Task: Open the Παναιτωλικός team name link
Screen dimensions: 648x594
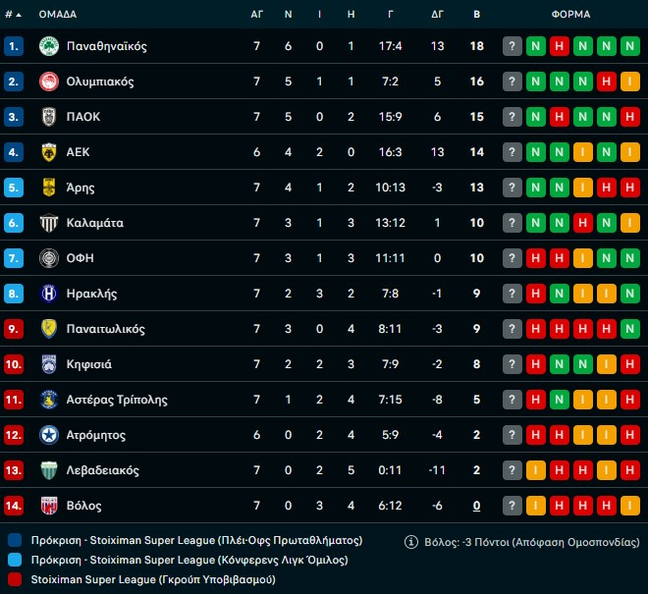Action: 106,329
